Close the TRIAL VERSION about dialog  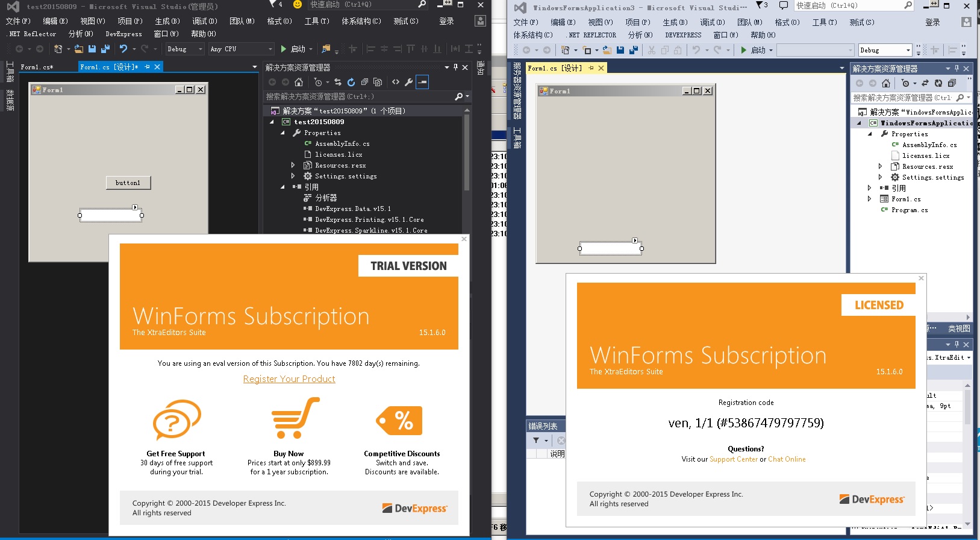tap(464, 239)
